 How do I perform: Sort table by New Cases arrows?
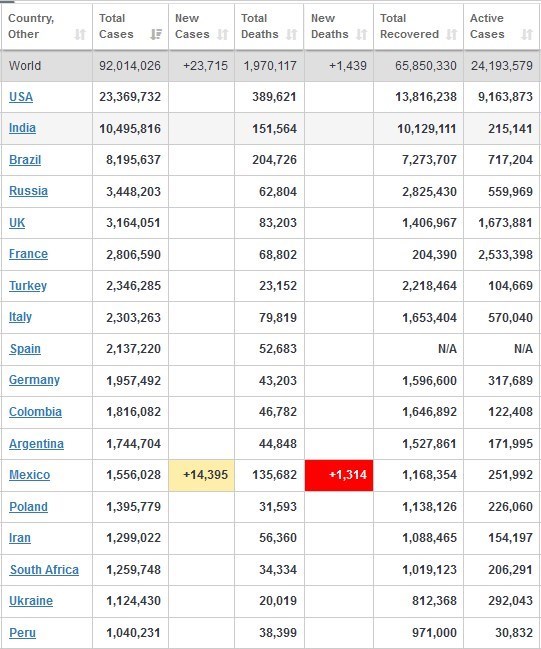click(x=223, y=34)
